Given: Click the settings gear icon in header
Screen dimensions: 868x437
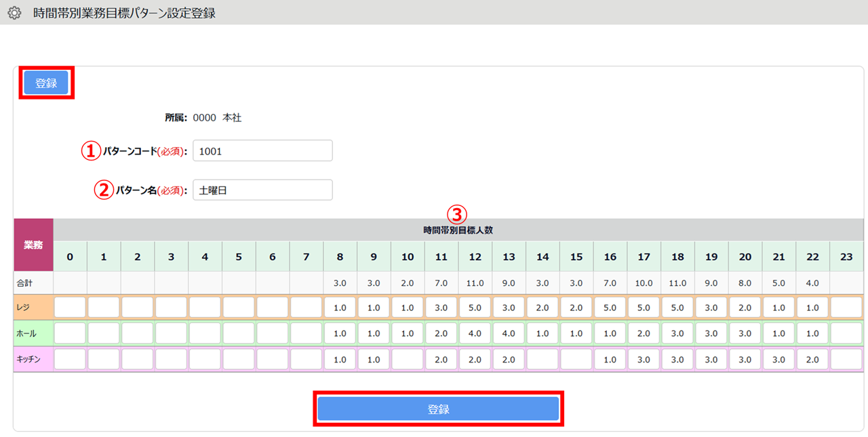Looking at the screenshot, I should pyautogui.click(x=14, y=13).
